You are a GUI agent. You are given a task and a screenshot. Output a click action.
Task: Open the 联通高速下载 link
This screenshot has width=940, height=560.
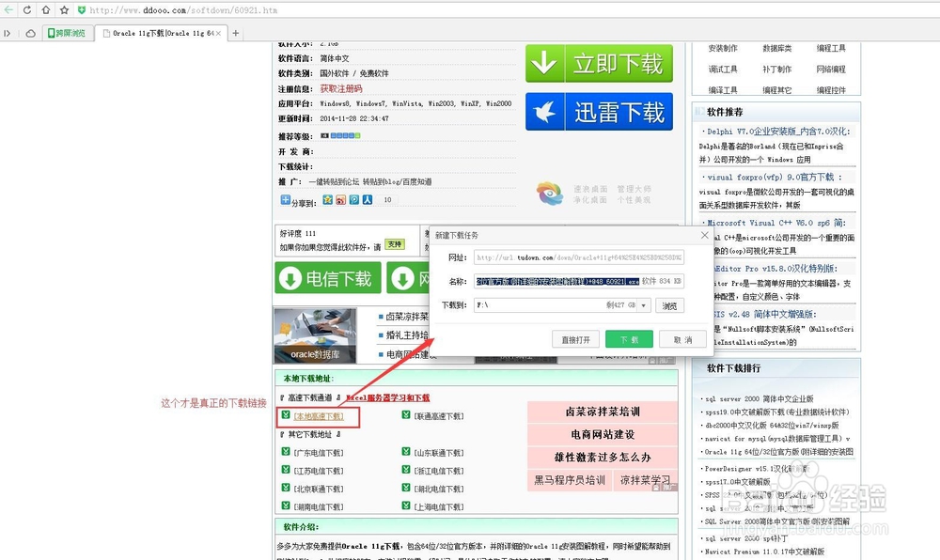tap(439, 416)
